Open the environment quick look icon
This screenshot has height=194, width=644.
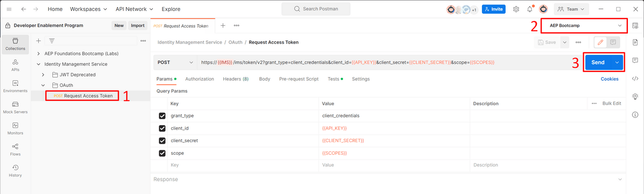635,25
